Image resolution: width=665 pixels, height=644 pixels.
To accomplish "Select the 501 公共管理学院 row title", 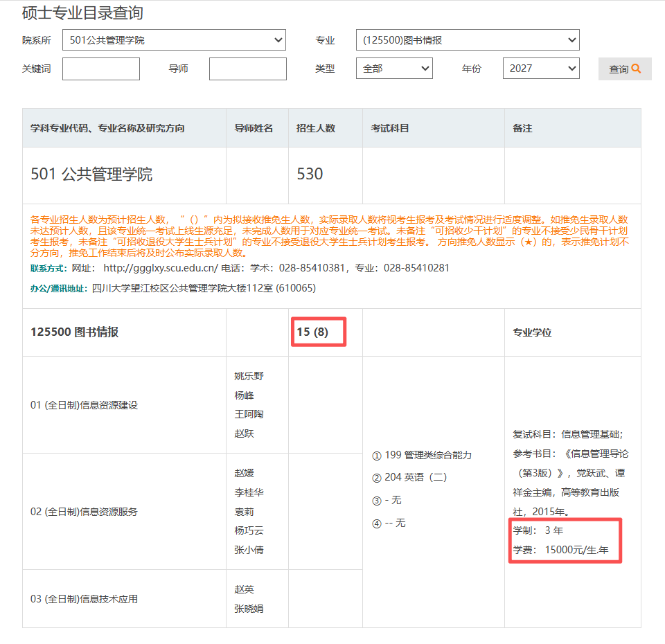I will point(91,174).
